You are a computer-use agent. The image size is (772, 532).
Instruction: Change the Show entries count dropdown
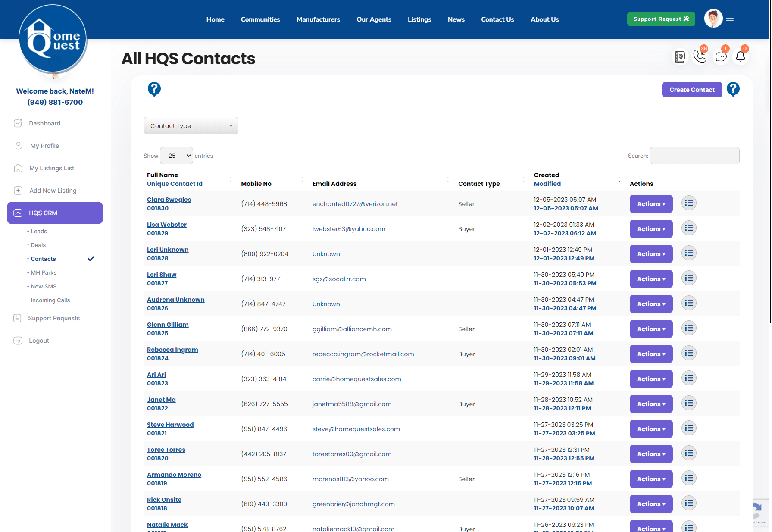(176, 156)
